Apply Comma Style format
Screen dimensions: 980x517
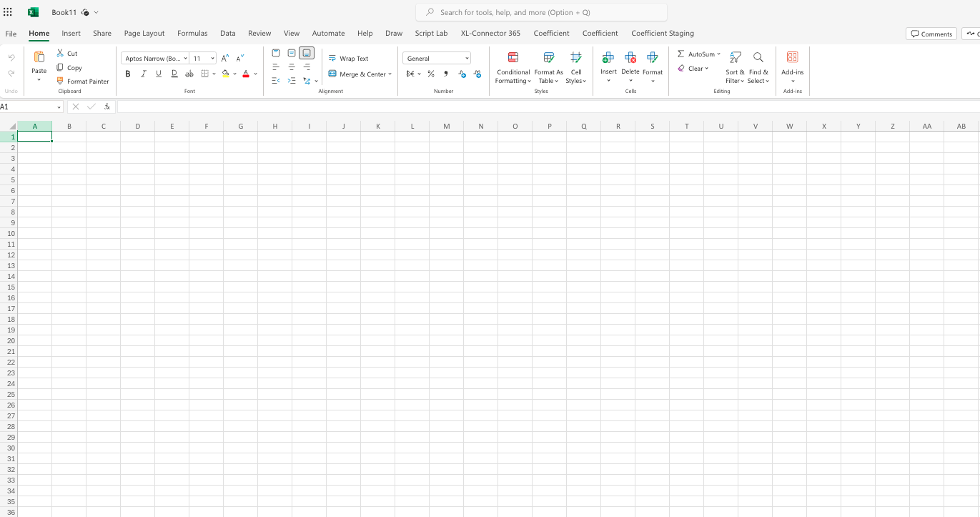tap(446, 74)
